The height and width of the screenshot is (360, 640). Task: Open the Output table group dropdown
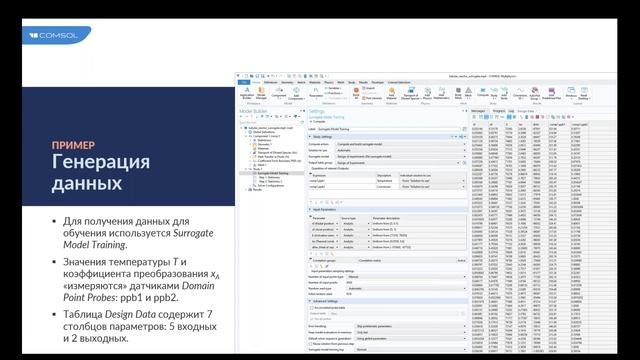pyautogui.click(x=398, y=163)
